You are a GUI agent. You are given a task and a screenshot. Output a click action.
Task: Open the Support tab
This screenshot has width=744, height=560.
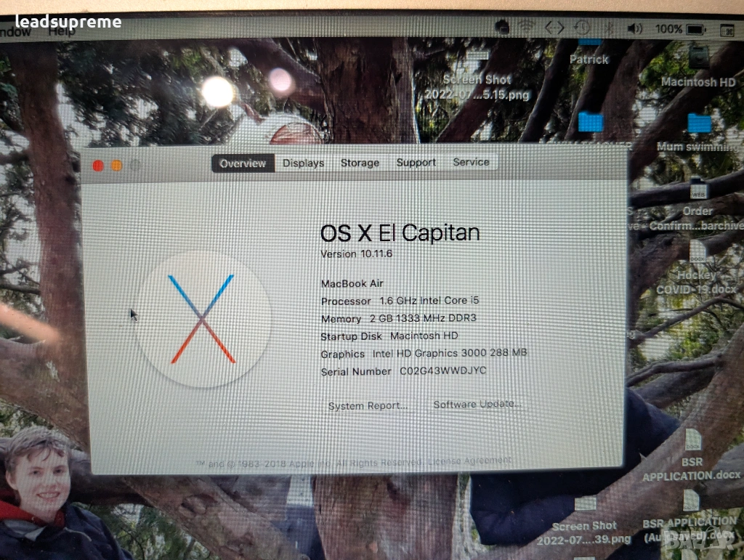point(416,162)
